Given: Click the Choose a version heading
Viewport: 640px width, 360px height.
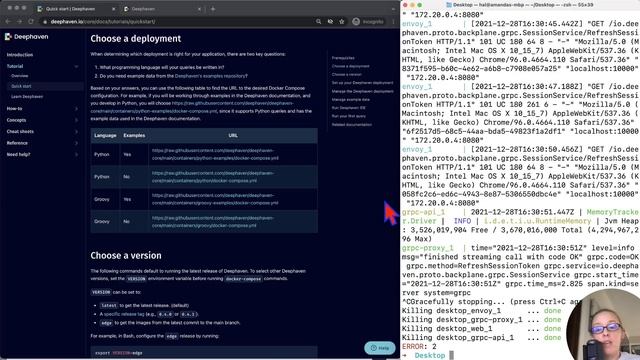Looking at the screenshot, I should point(126,256).
